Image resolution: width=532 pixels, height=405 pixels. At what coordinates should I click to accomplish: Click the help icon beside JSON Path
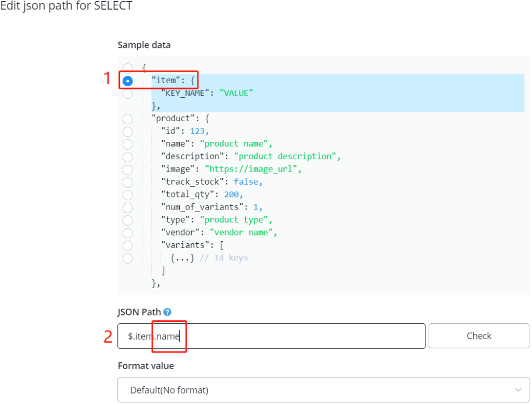click(x=167, y=312)
